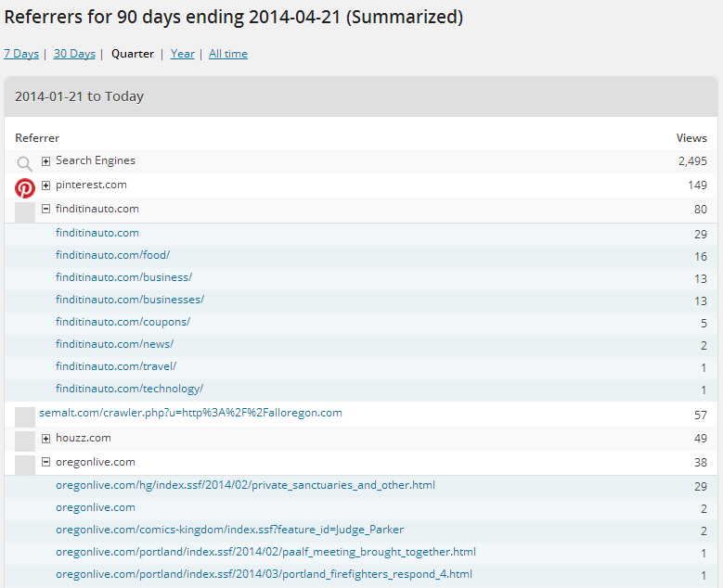Expand the pinterest.com referrer group

click(45, 185)
